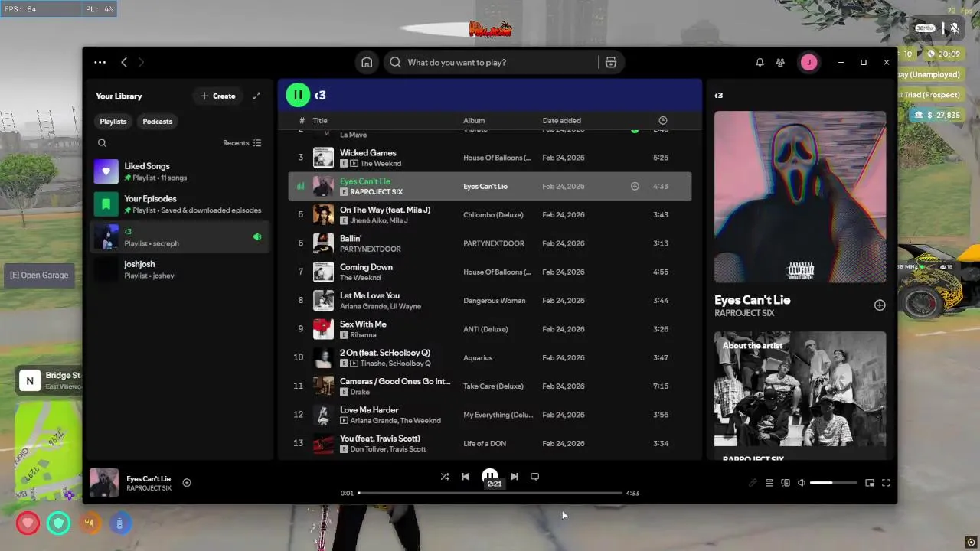Open the miniplayer
Viewport: 980px width, 551px height.
(x=870, y=483)
